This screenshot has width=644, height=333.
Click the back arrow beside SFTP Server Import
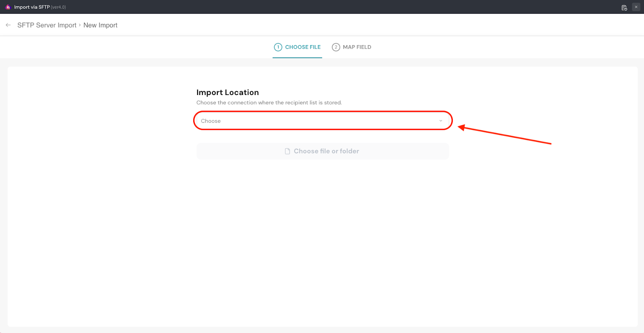[x=8, y=25]
